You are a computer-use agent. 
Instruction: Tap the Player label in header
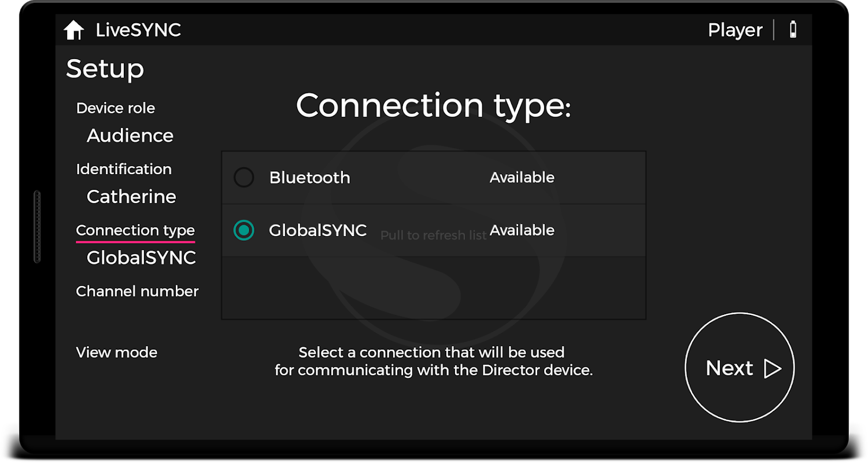tap(735, 30)
